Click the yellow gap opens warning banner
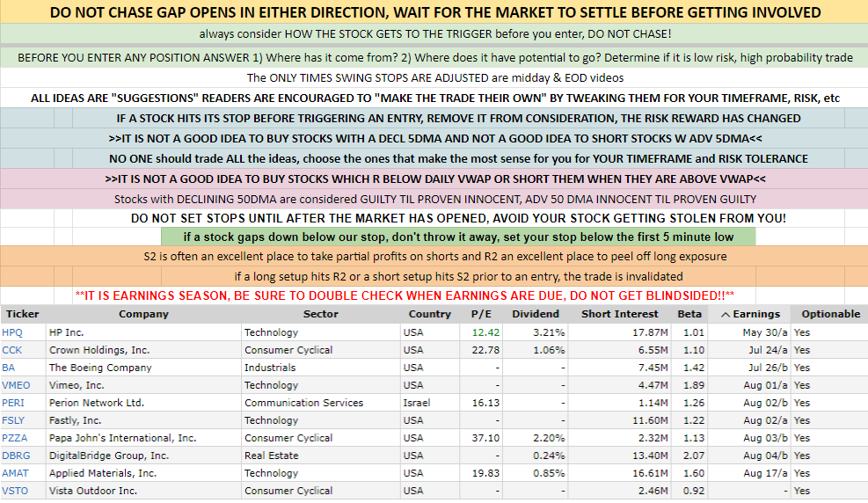868x503 pixels. click(434, 12)
